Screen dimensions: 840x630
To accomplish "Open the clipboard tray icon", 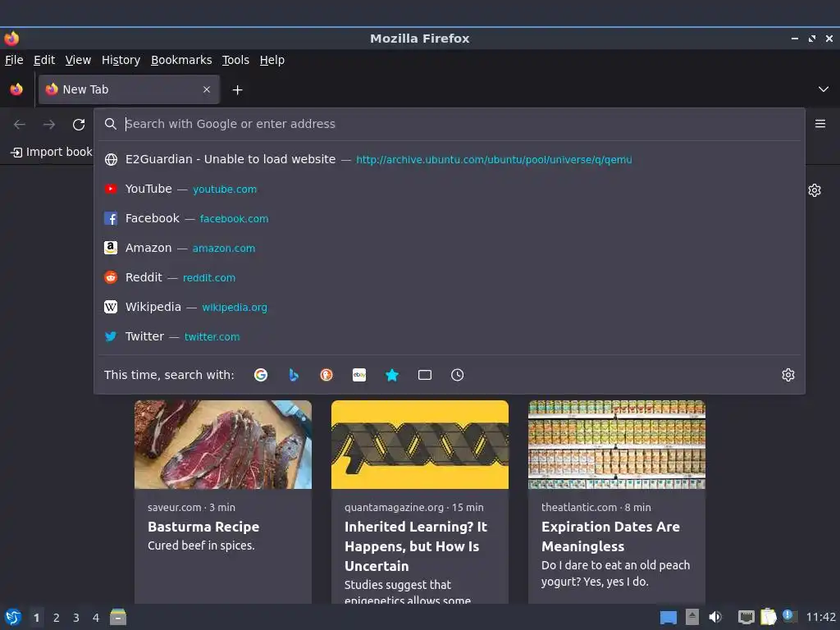I will pyautogui.click(x=768, y=617).
